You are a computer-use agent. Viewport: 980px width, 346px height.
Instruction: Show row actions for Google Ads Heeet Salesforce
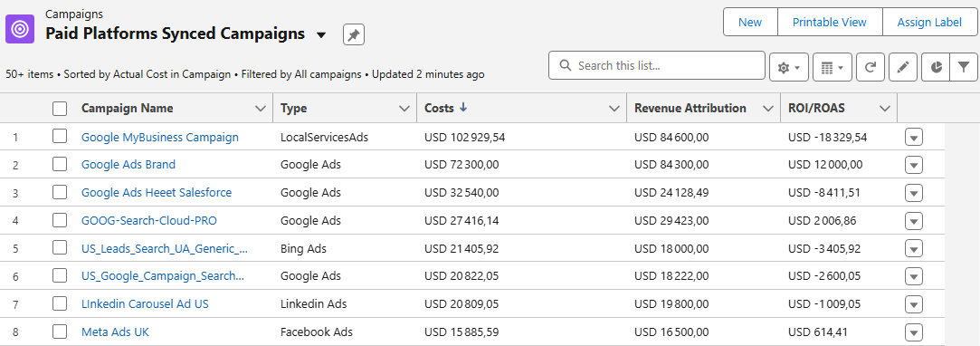coord(914,193)
